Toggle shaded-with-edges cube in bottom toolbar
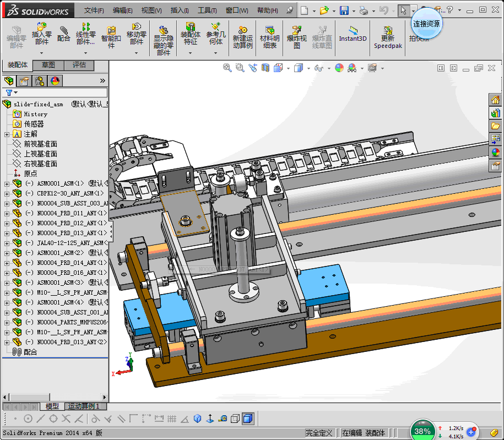The image size is (504, 440). (248, 419)
